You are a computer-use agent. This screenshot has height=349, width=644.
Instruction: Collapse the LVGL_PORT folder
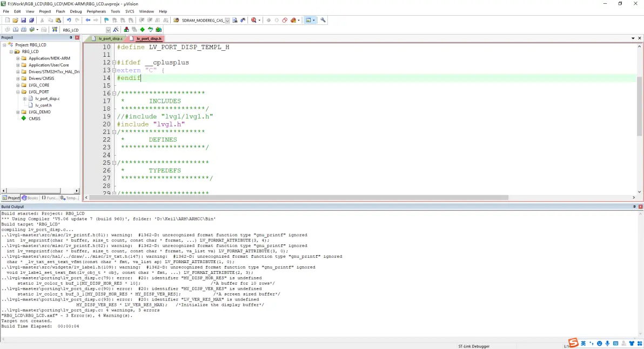[x=18, y=92]
